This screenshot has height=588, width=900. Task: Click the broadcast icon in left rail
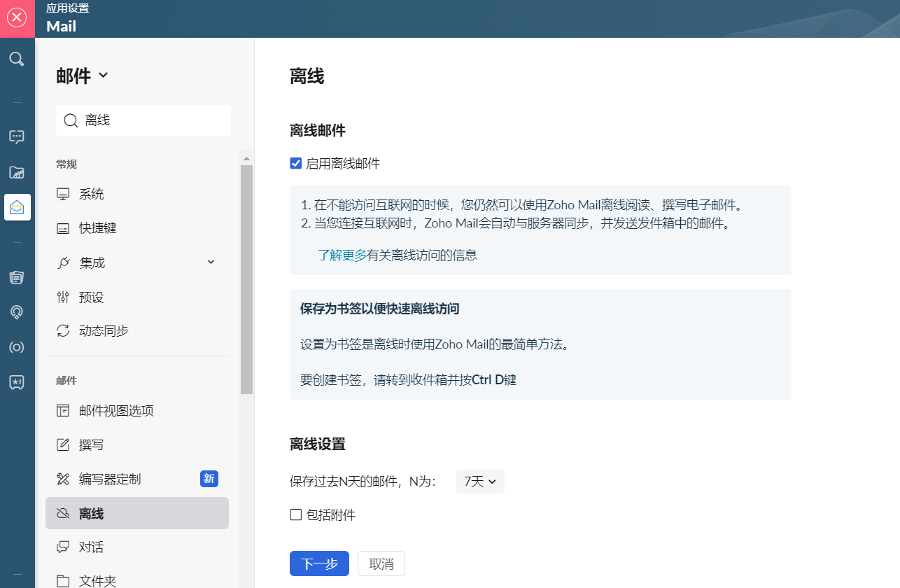click(x=17, y=347)
